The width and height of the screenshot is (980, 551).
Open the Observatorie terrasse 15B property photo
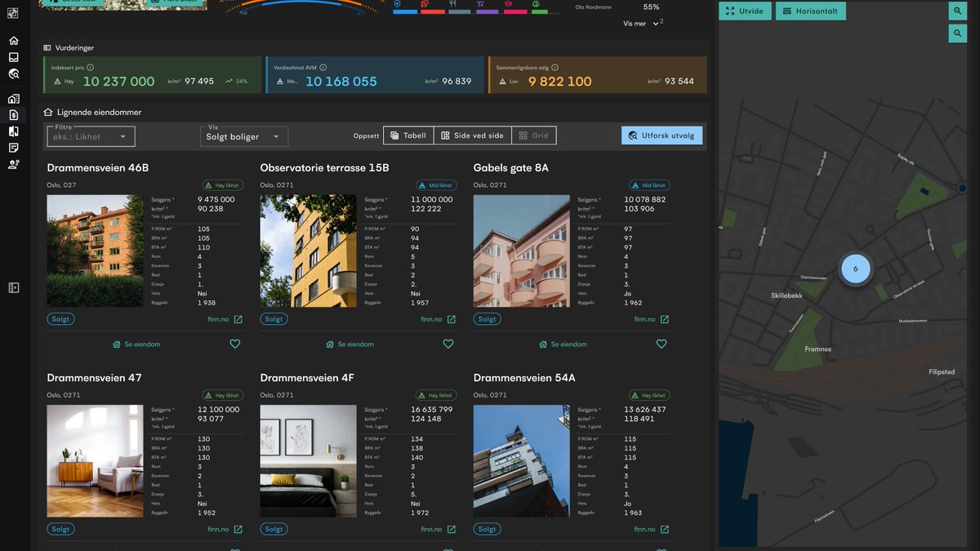click(x=308, y=251)
